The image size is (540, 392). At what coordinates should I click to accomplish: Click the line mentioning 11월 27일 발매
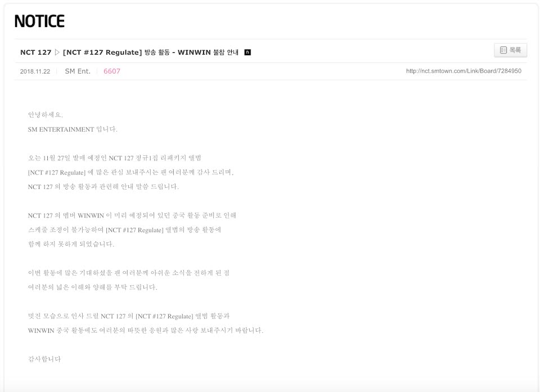pyautogui.click(x=115, y=158)
